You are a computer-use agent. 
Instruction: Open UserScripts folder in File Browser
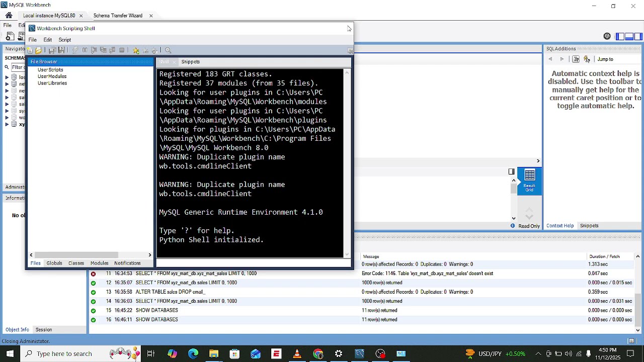(50, 70)
